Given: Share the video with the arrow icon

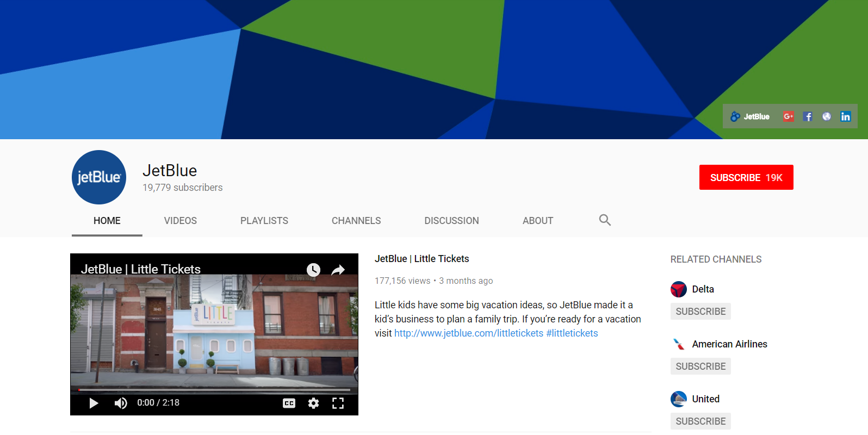Looking at the screenshot, I should click(x=338, y=270).
